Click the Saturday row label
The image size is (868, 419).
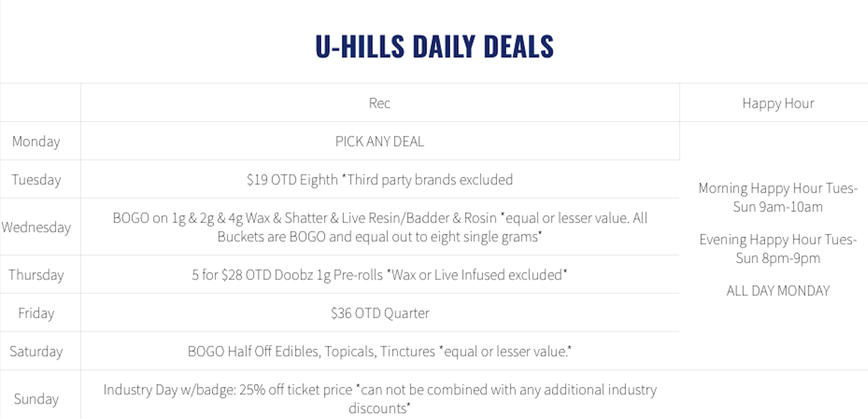tap(36, 352)
